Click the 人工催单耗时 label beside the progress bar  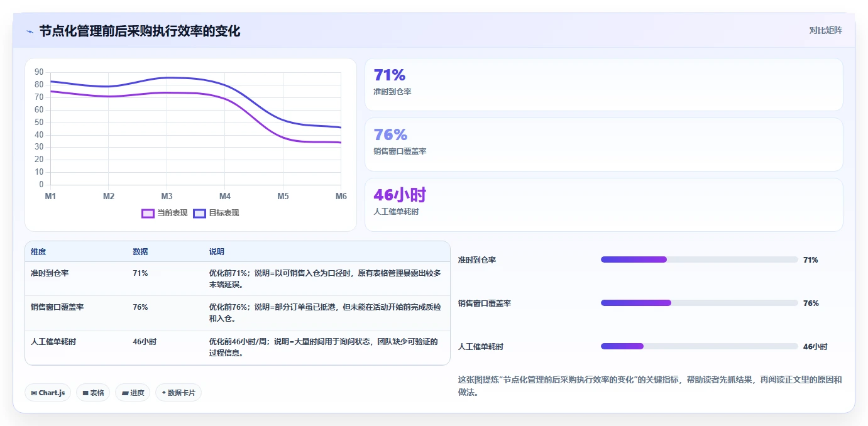pos(481,346)
